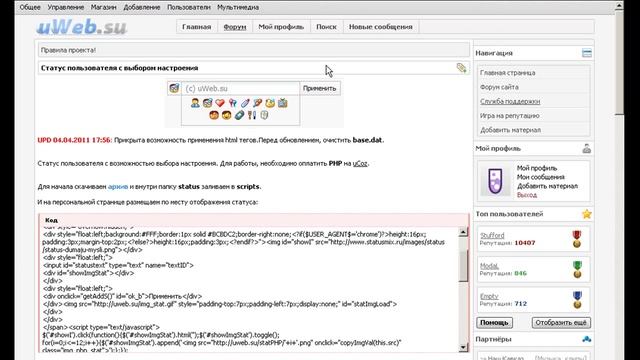This screenshot has height=360, width=640.
Task: Open the Поиск tab
Action: pos(326,27)
